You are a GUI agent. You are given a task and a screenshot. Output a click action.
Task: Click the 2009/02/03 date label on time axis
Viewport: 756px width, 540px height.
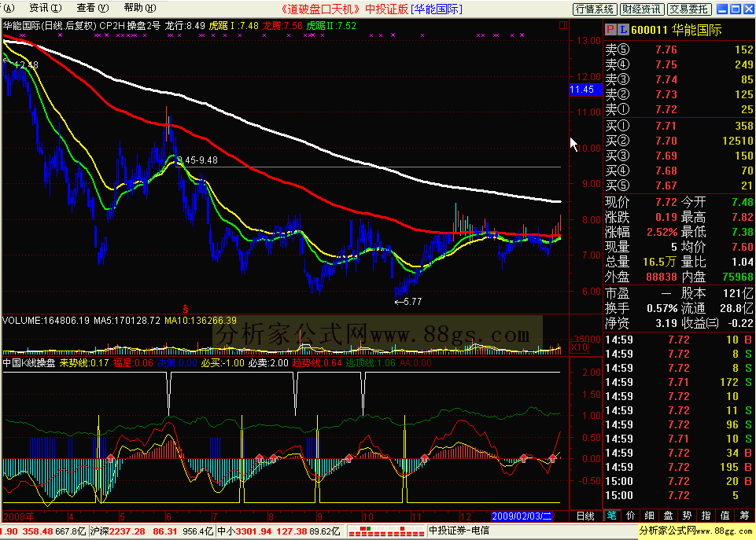(522, 516)
